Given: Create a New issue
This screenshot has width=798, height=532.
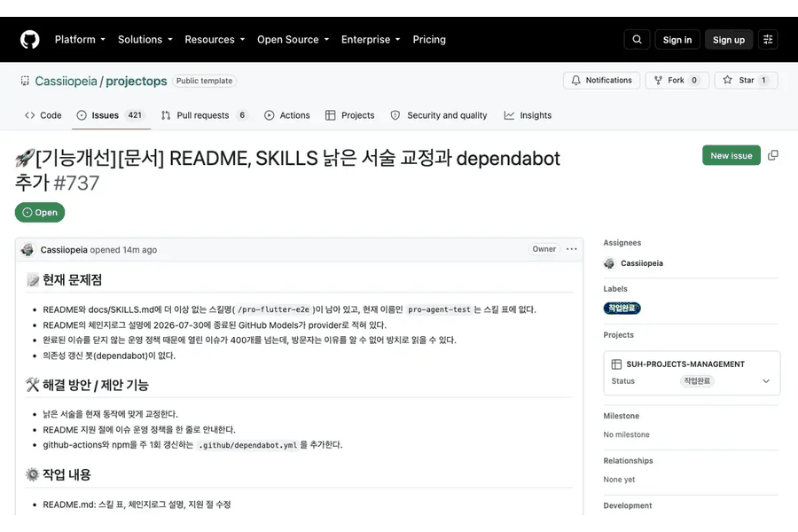Looking at the screenshot, I should (731, 155).
